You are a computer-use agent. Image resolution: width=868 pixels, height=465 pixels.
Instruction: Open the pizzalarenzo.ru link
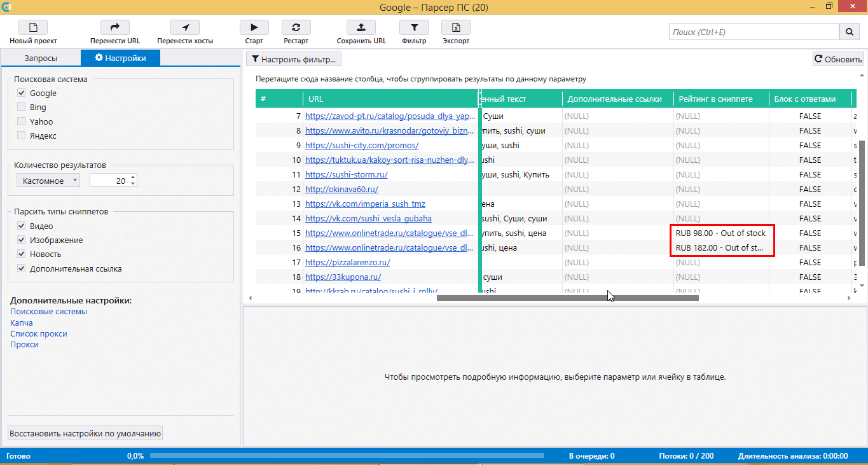pos(348,262)
